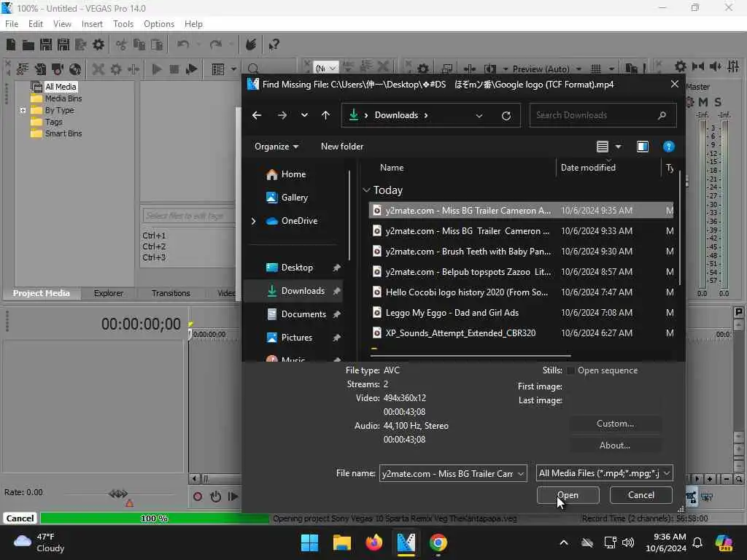Select Leggo My Eggo - Dad and Girl Ads file

tap(521, 313)
